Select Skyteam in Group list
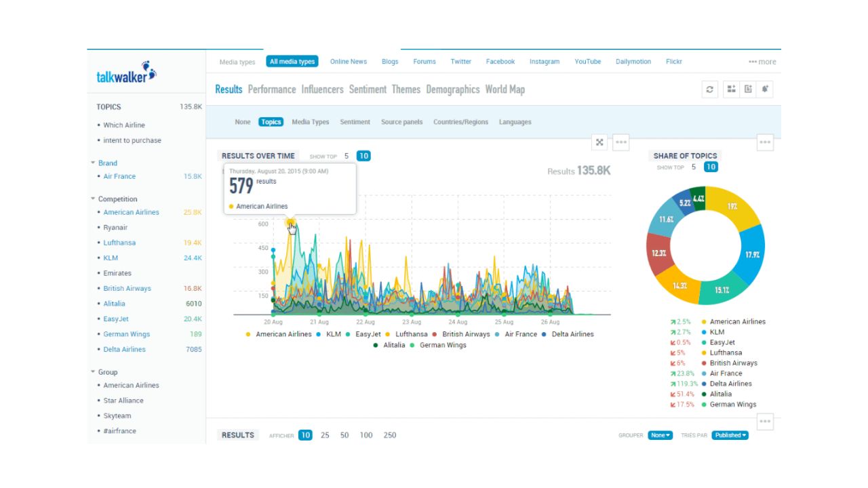The height and width of the screenshot is (488, 868). [117, 416]
